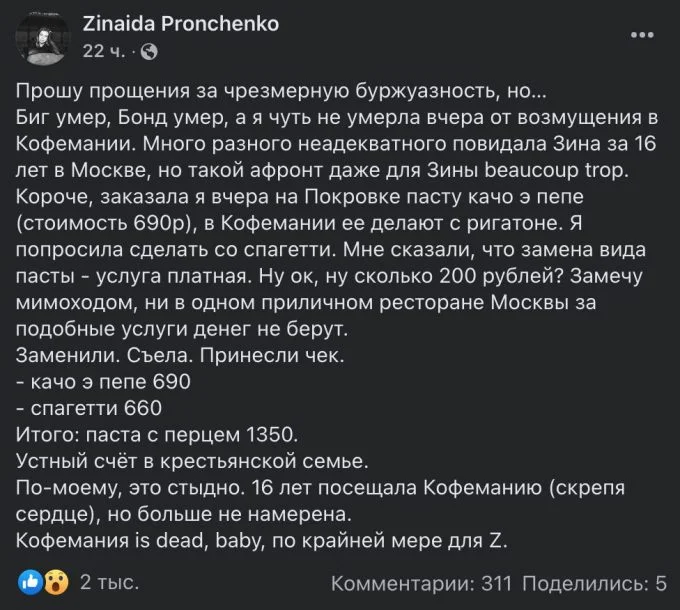
Task: Open 'Комментарии: 311' comments list
Action: [x=422, y=584]
